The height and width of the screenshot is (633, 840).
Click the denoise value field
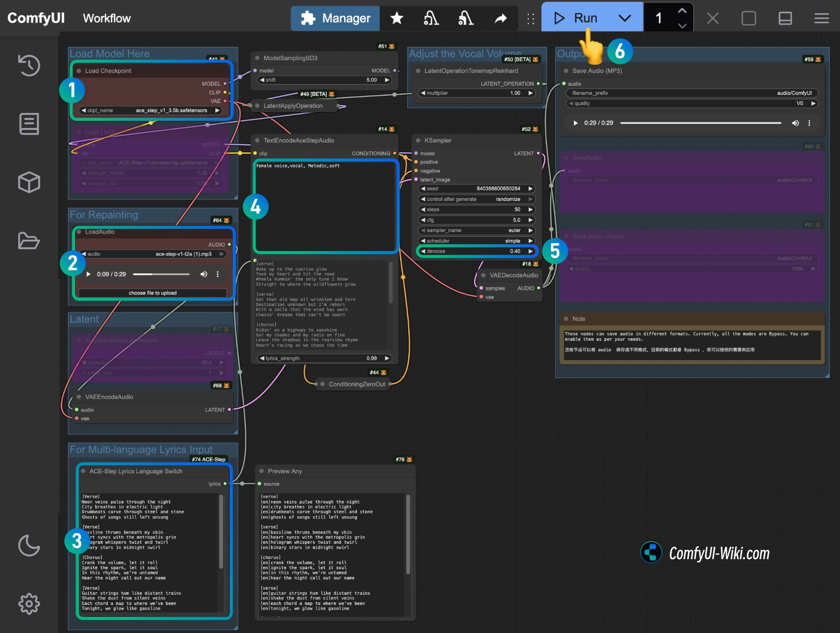click(477, 251)
